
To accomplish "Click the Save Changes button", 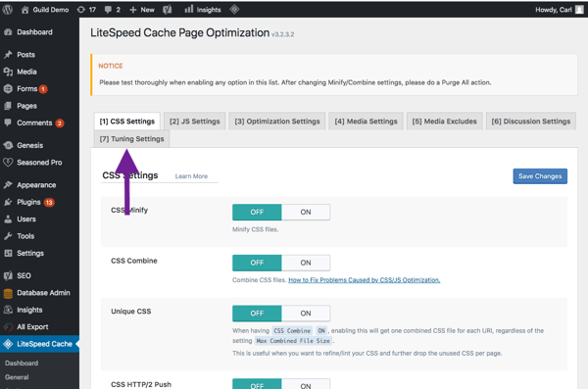I will (540, 176).
